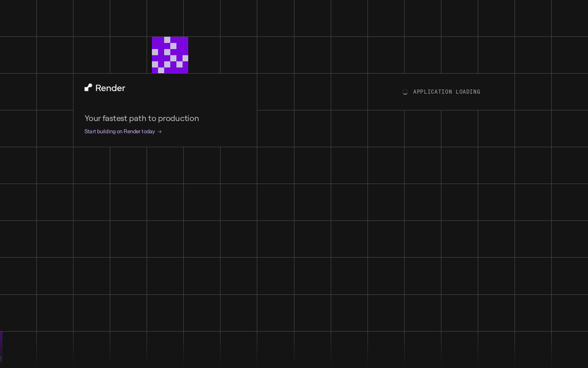Click the purple checkered pixel graphic

[x=170, y=55]
